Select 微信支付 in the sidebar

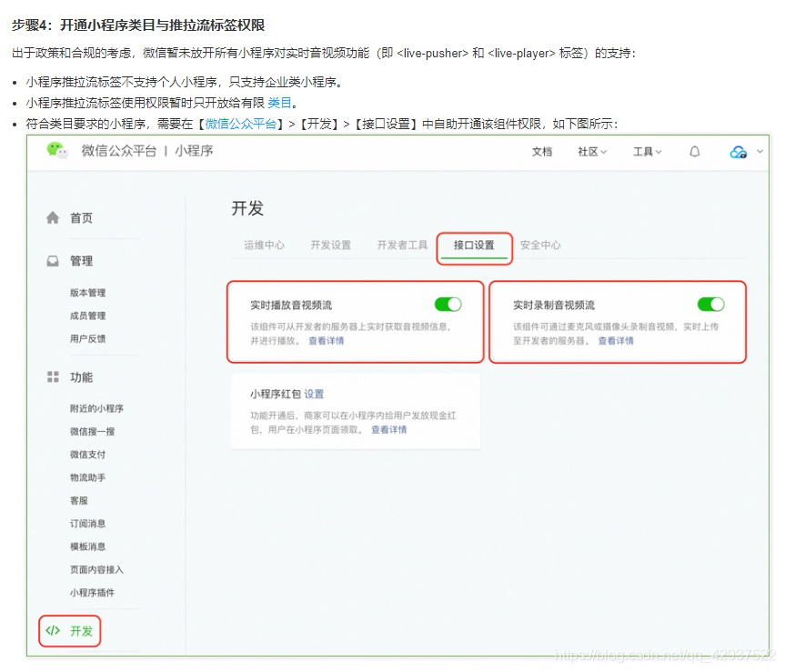87,454
